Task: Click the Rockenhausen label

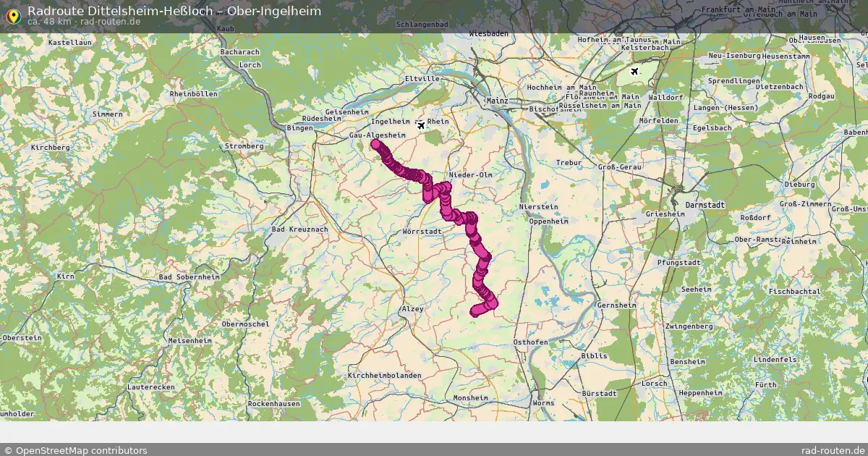Action: click(x=273, y=403)
